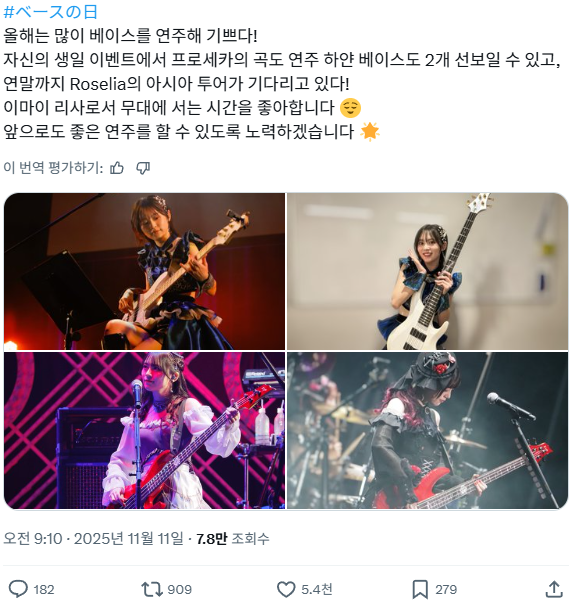
Task: Open replies via the comment bubble icon
Action: (x=18, y=589)
